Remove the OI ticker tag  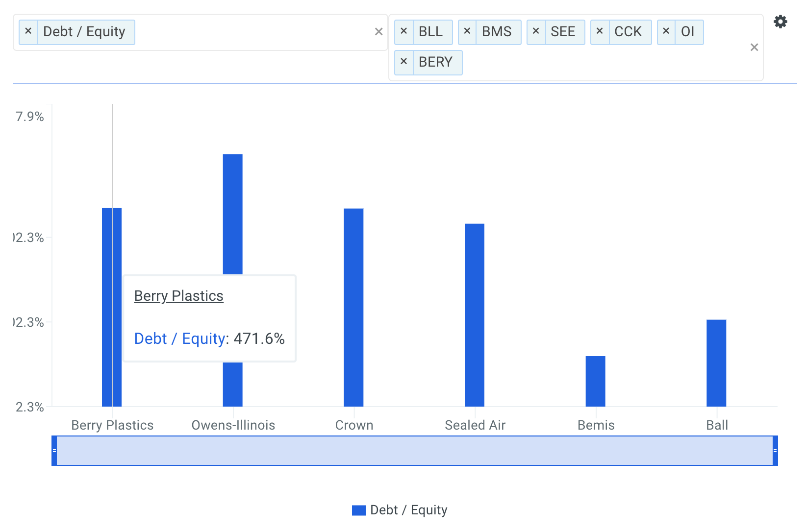(666, 31)
